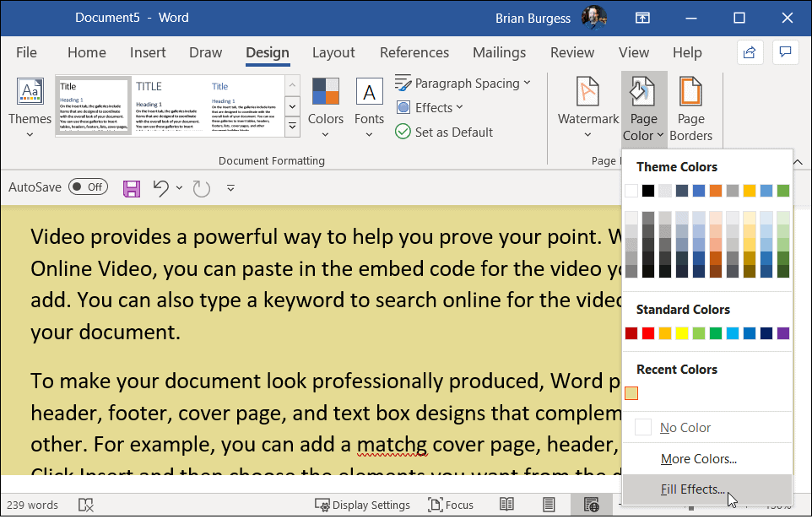Image resolution: width=812 pixels, height=519 pixels.
Task: Pick the gold theme color swatch
Action: 750,191
